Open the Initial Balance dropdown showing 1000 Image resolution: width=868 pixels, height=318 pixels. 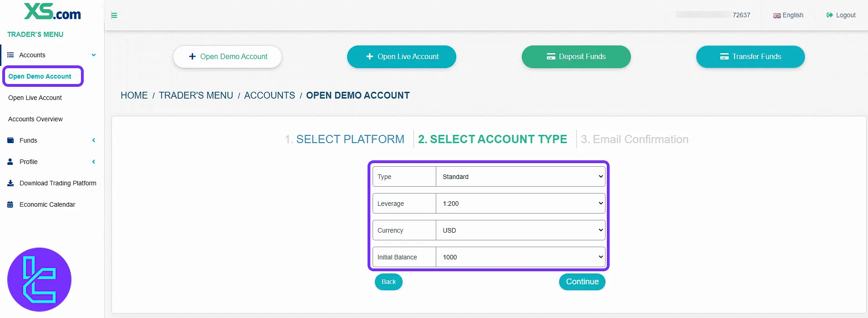point(520,257)
